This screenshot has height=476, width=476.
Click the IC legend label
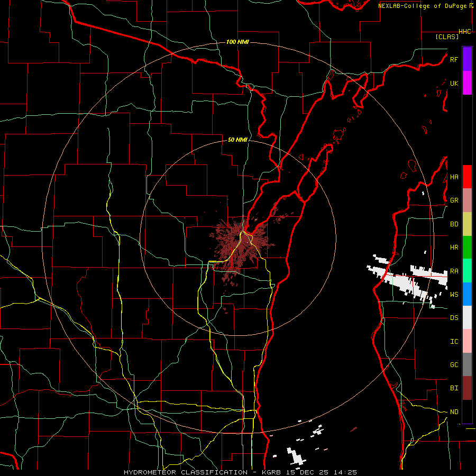454,342
